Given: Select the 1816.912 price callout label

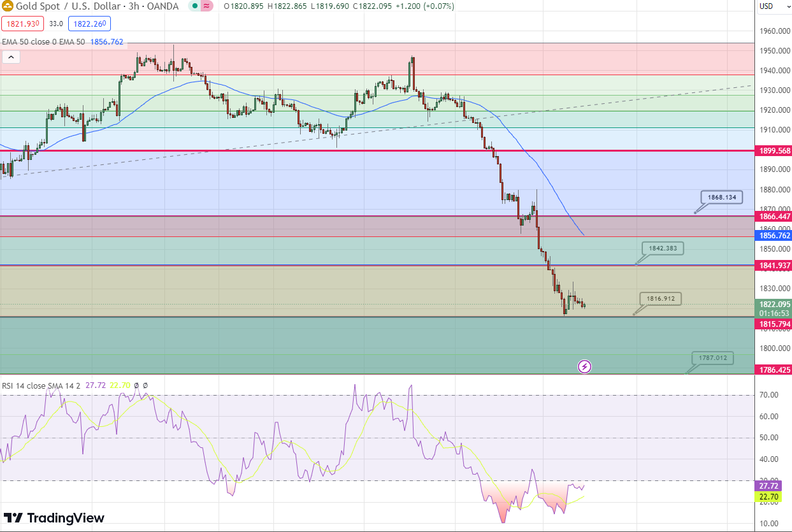Looking at the screenshot, I should (661, 298).
